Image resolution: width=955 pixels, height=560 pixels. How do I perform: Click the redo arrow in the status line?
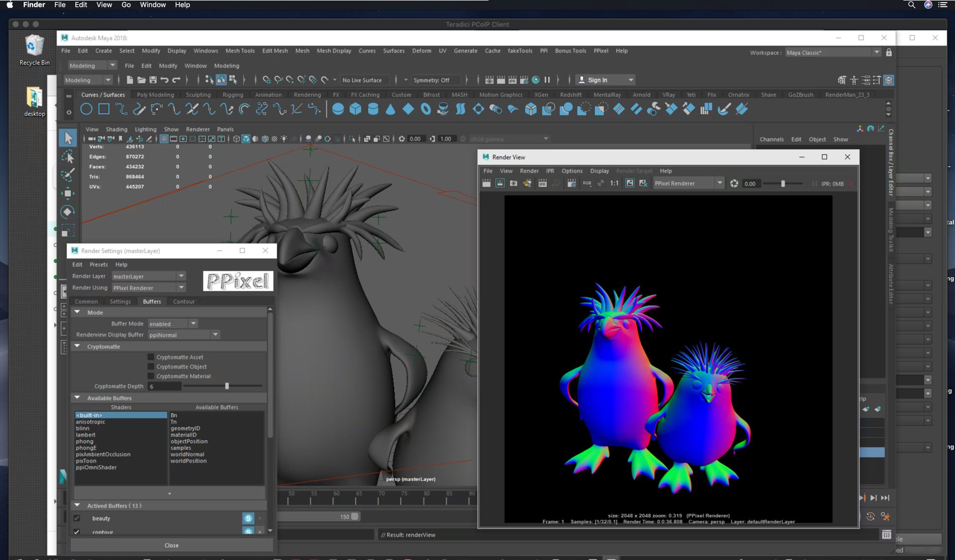tap(176, 80)
